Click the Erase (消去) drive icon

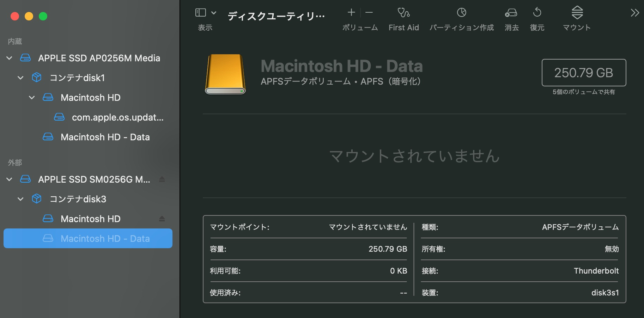click(x=511, y=13)
